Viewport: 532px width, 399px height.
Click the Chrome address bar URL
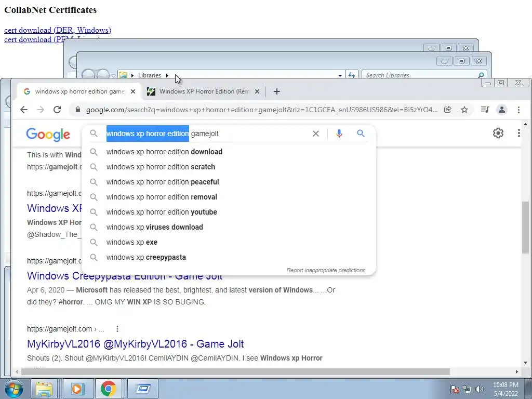coord(262,110)
